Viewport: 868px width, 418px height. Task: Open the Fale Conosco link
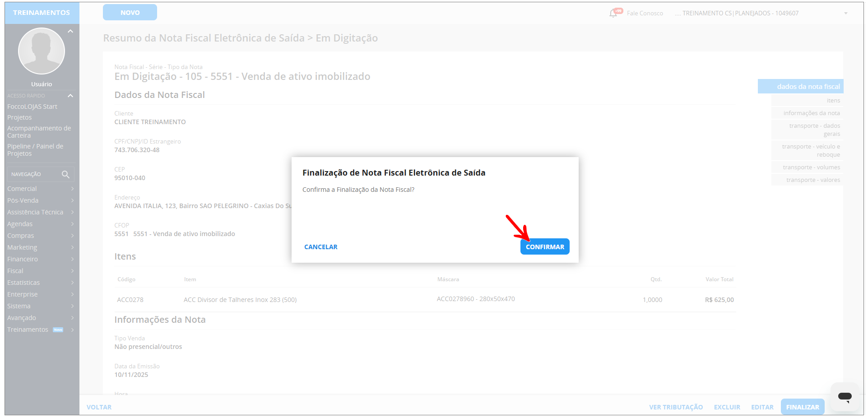point(645,13)
